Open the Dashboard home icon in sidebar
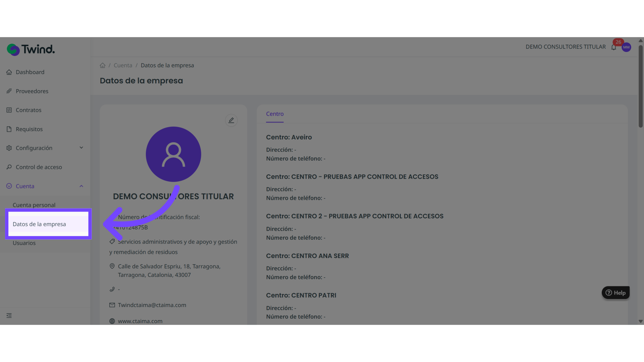644x362 pixels. [9, 72]
